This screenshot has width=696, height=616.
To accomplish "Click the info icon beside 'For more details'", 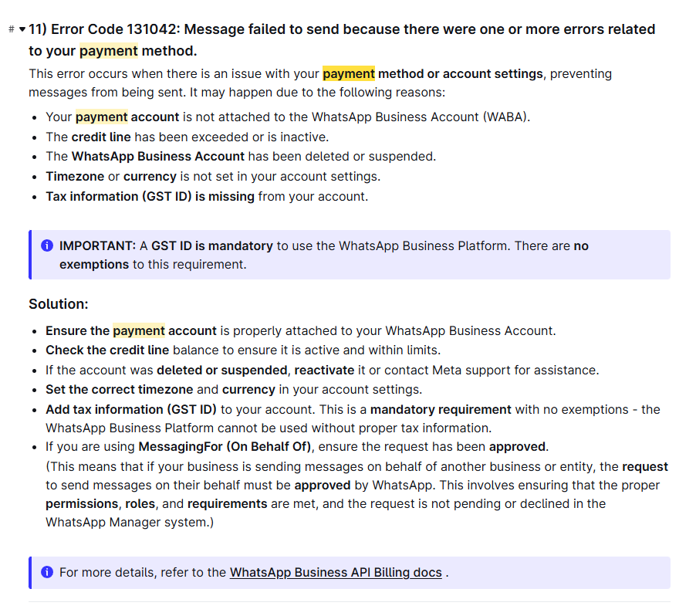I will pyautogui.click(x=47, y=572).
